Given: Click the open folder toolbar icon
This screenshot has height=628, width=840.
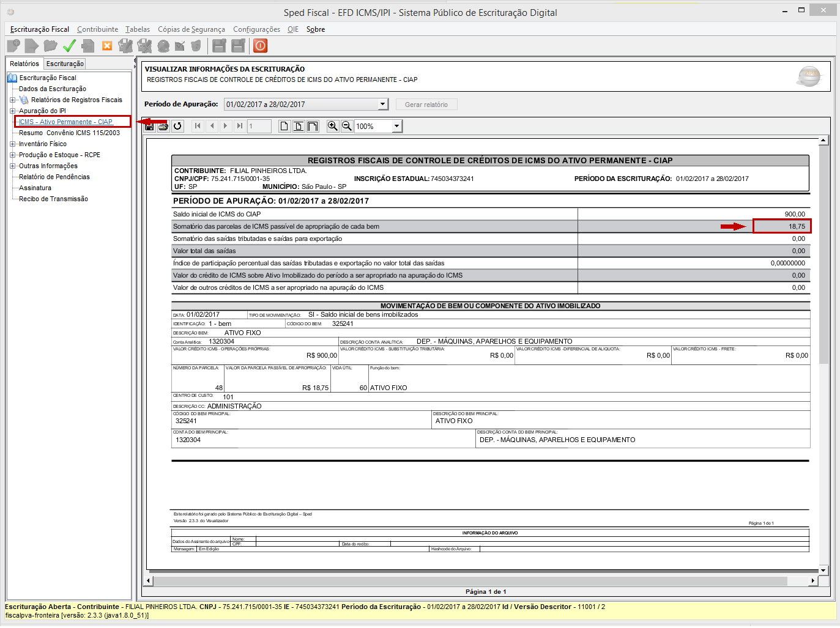Looking at the screenshot, I should [50, 46].
